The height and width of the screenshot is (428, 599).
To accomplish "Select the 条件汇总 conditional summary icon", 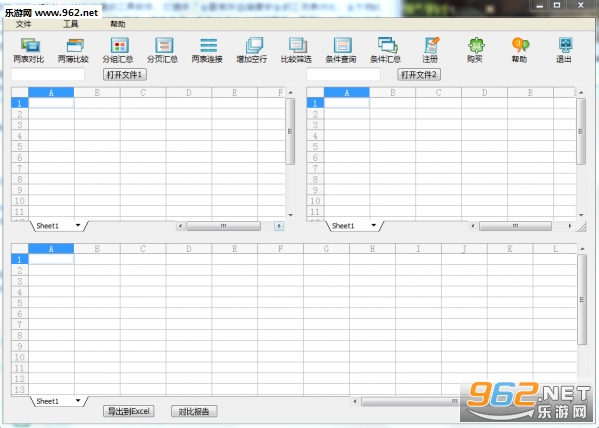I will (386, 50).
